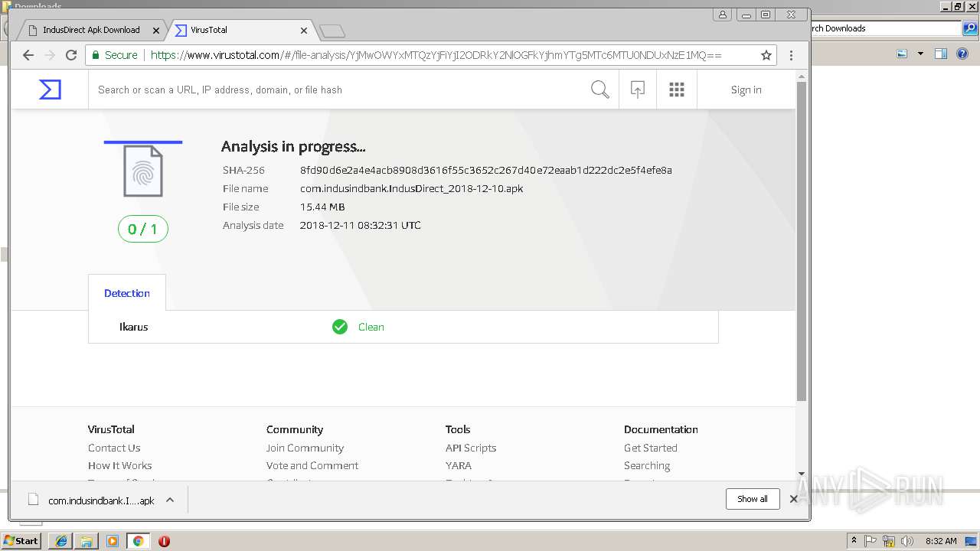Open the Chrome three-dot menu
The image size is (980, 551).
click(791, 55)
